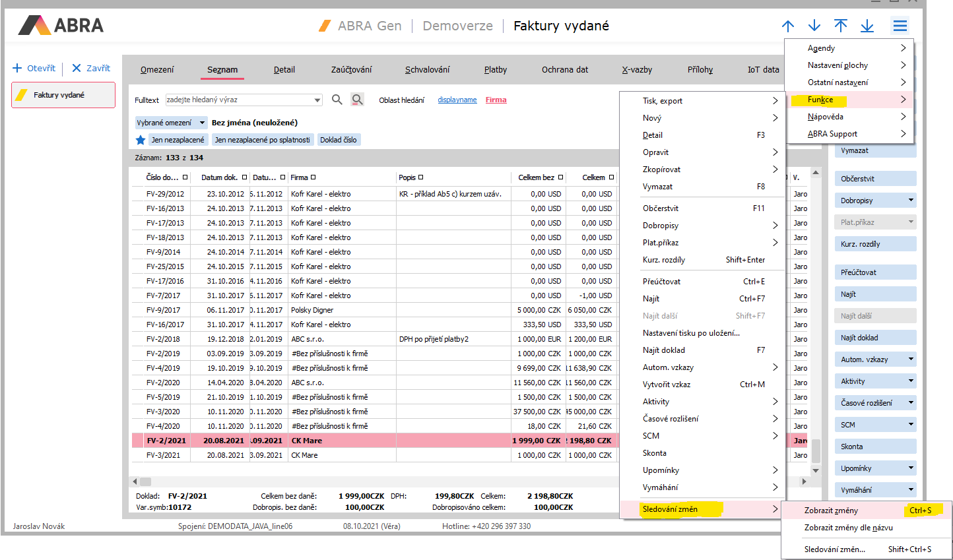Click the magnifier fulltext search icon
The height and width of the screenshot is (560, 953).
coord(337,100)
